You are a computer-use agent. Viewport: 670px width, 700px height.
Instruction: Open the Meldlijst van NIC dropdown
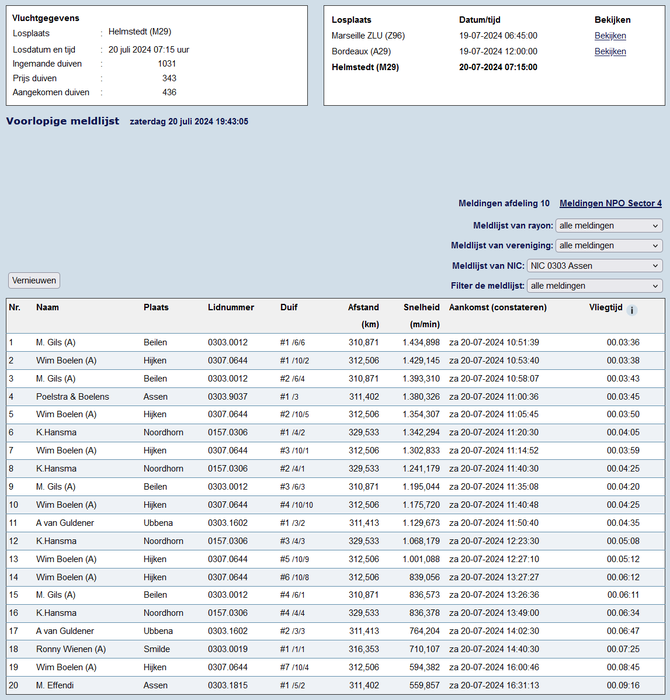(x=595, y=266)
